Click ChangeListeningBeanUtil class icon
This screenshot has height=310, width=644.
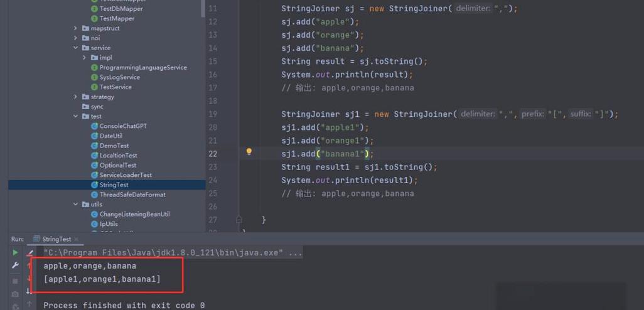(x=94, y=215)
